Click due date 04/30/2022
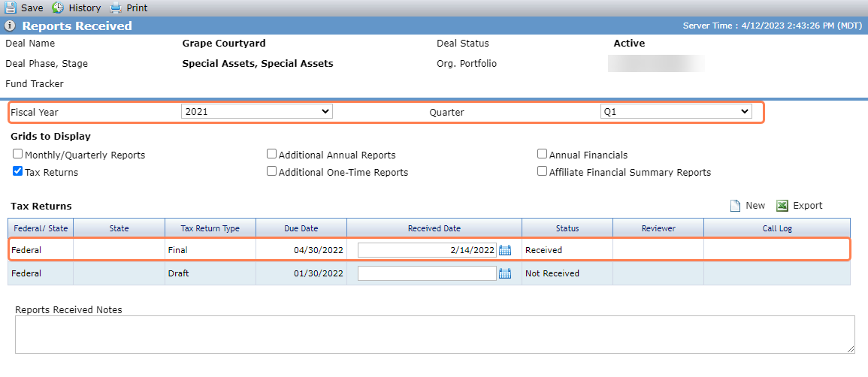 (319, 250)
